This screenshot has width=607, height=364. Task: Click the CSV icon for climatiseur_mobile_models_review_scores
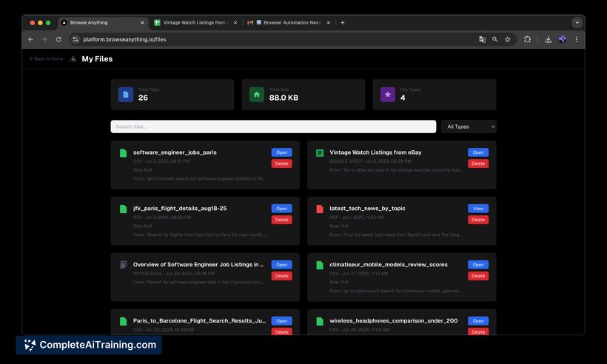tap(320, 265)
